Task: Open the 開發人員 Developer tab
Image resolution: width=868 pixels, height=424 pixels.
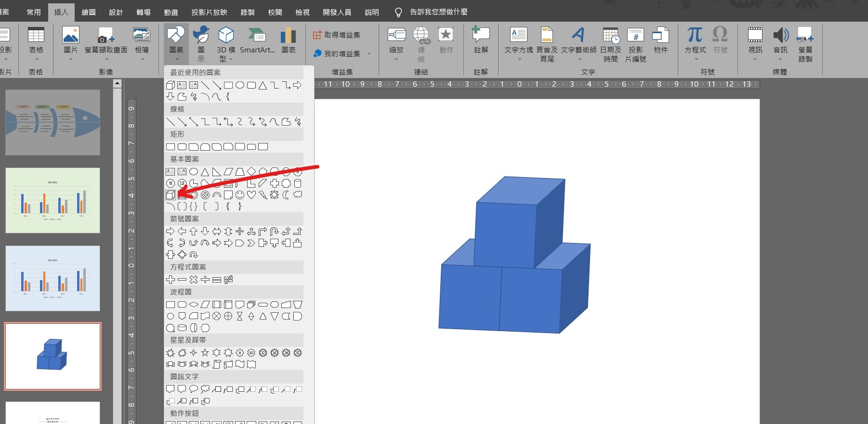Action: click(x=337, y=12)
